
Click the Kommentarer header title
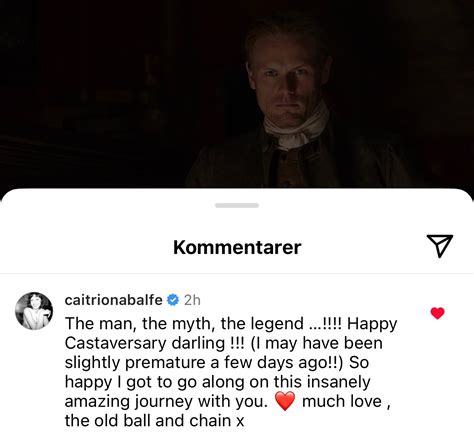[237, 247]
